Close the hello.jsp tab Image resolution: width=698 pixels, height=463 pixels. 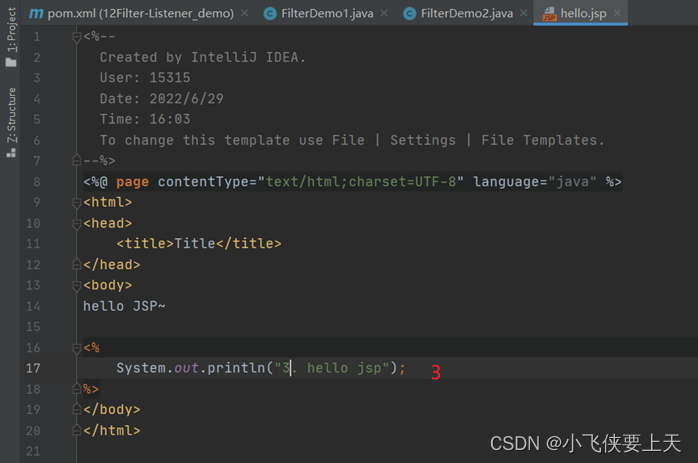(x=618, y=14)
